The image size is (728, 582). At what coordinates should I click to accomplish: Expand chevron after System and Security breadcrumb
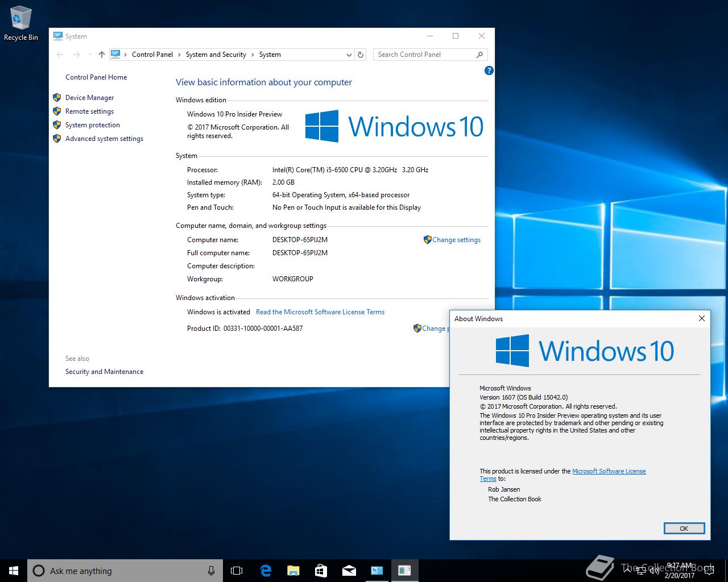tap(253, 55)
